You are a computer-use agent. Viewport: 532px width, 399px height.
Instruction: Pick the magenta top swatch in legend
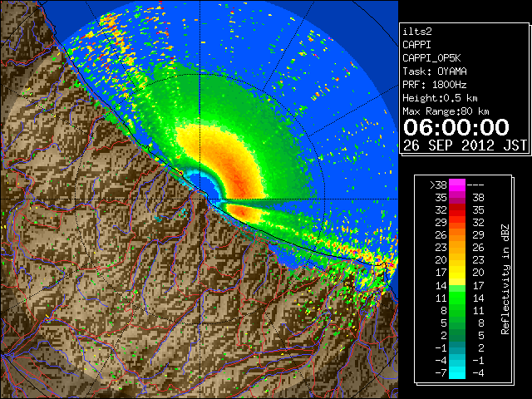(x=457, y=185)
